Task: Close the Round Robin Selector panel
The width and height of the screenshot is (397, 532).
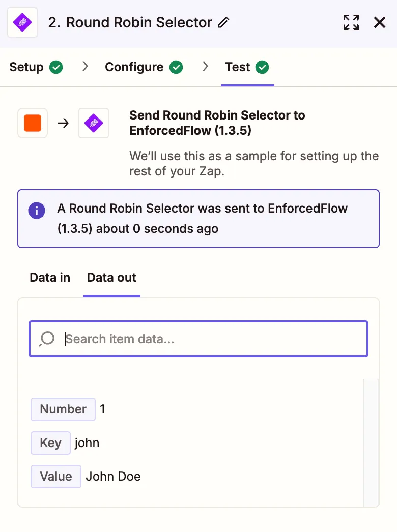Action: point(380,22)
